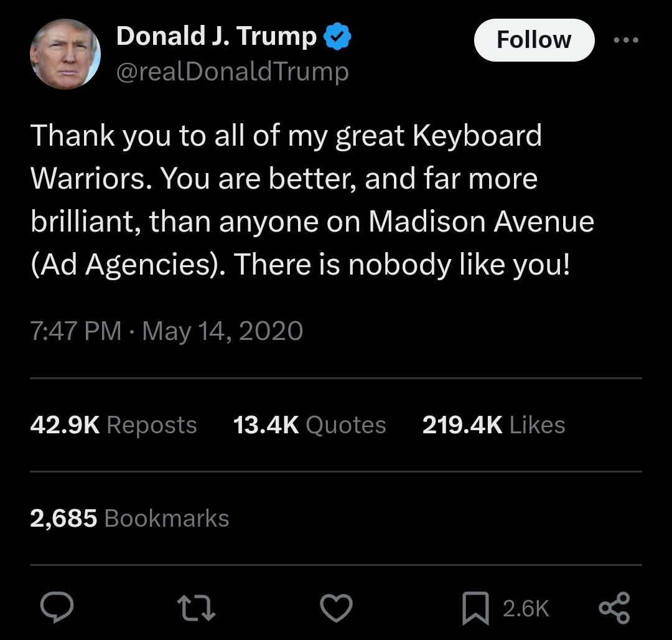The height and width of the screenshot is (640, 672).
Task: Open the 13.4K Quotes
Action: [x=310, y=425]
